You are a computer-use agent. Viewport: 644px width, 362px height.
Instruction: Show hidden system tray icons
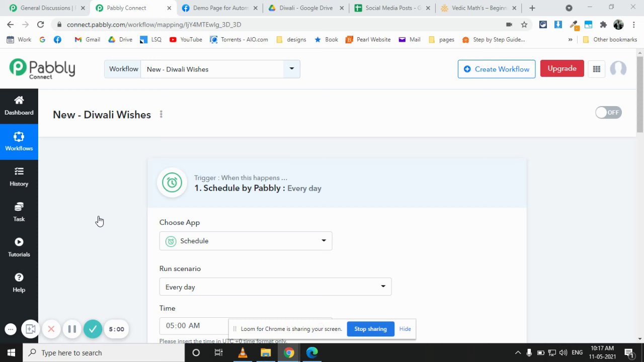click(518, 352)
